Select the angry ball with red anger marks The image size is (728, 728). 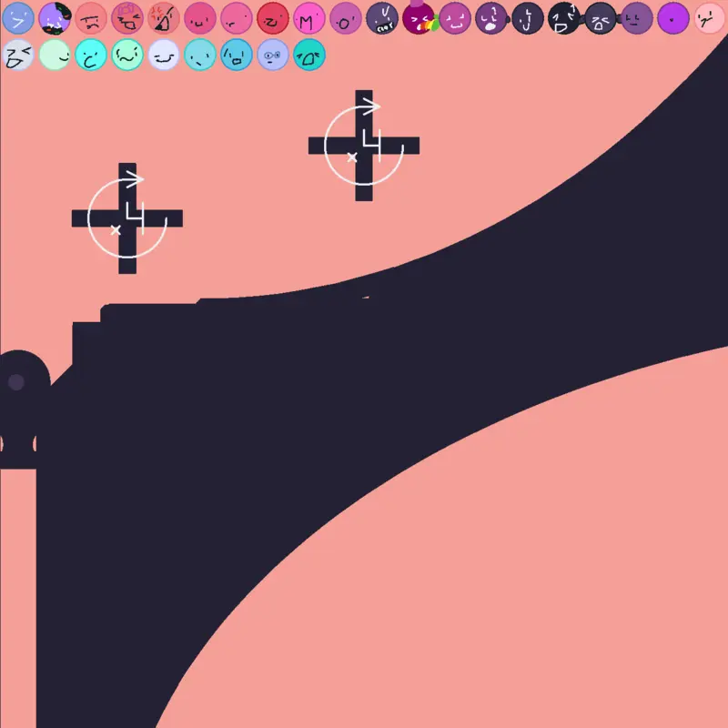(x=164, y=18)
